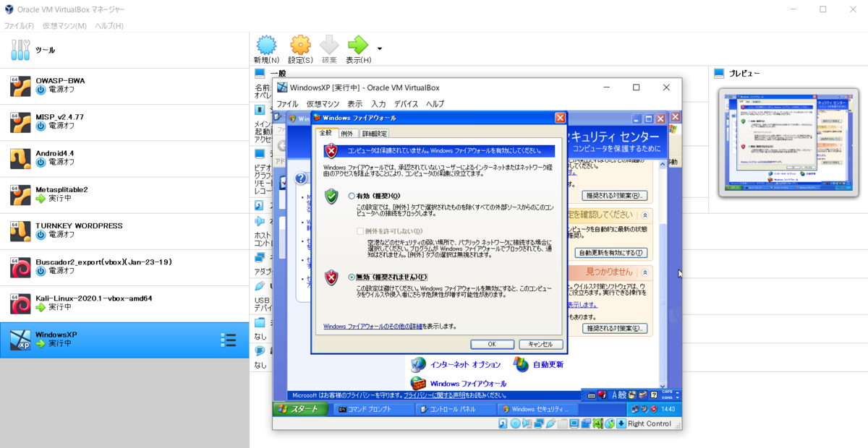Click the Security Center vertical scrollbar
The height and width of the screenshot is (448, 868).
tap(663, 277)
